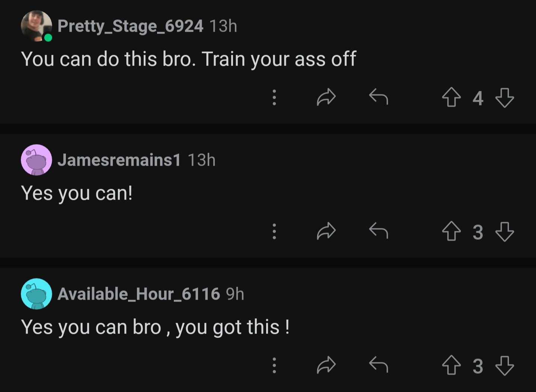Downvote Available_Hour_6116's comment
The height and width of the screenshot is (392, 536).
click(505, 366)
